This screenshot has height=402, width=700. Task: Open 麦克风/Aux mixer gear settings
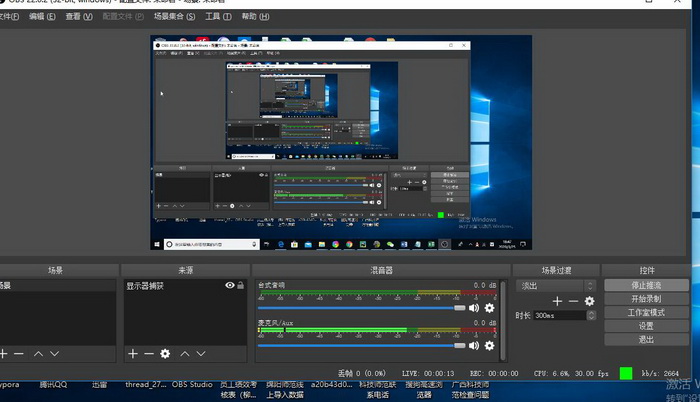coord(490,345)
